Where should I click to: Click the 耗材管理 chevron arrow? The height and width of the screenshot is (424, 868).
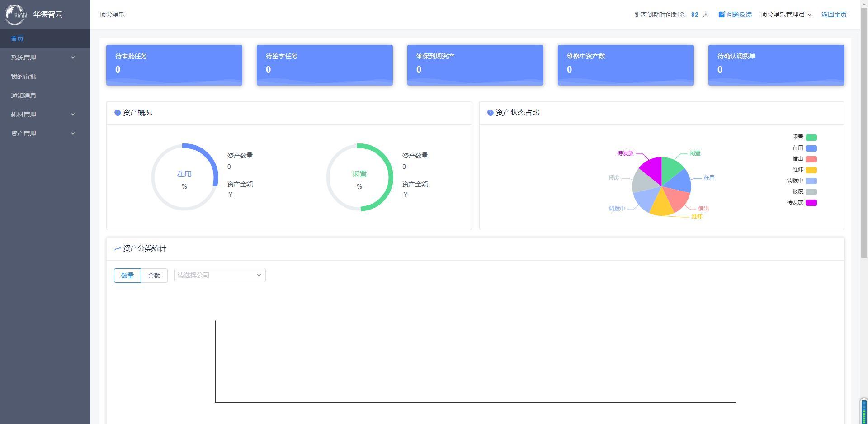click(x=73, y=114)
